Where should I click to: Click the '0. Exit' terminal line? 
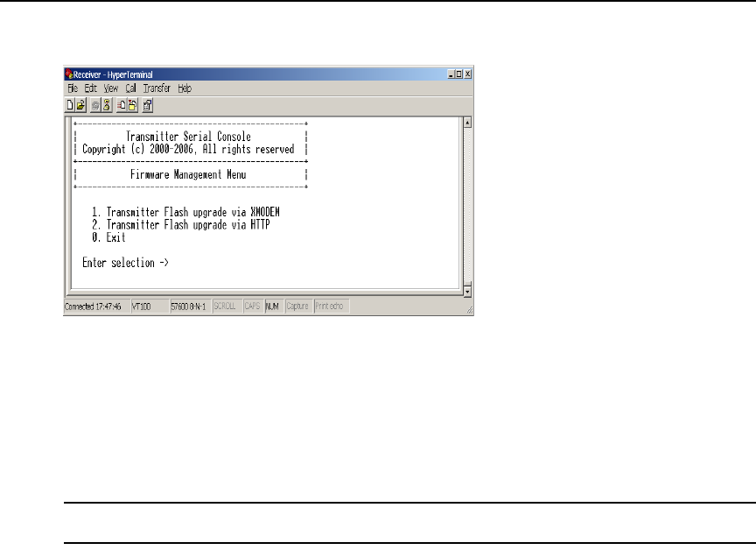[108, 237]
